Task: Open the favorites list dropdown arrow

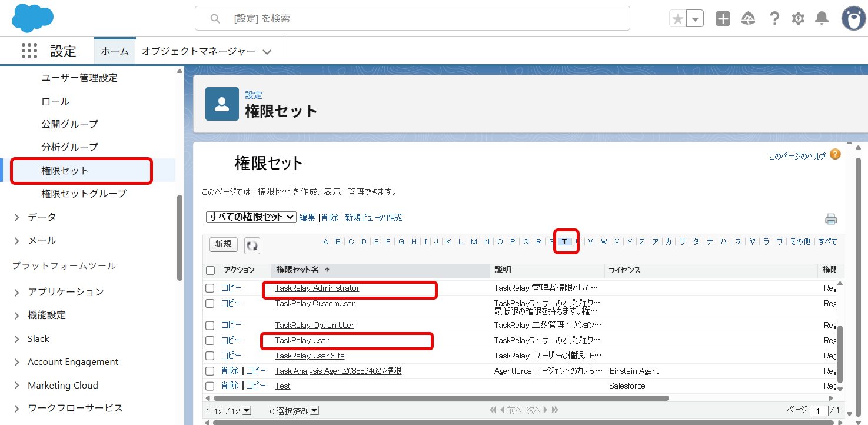Action: click(696, 19)
